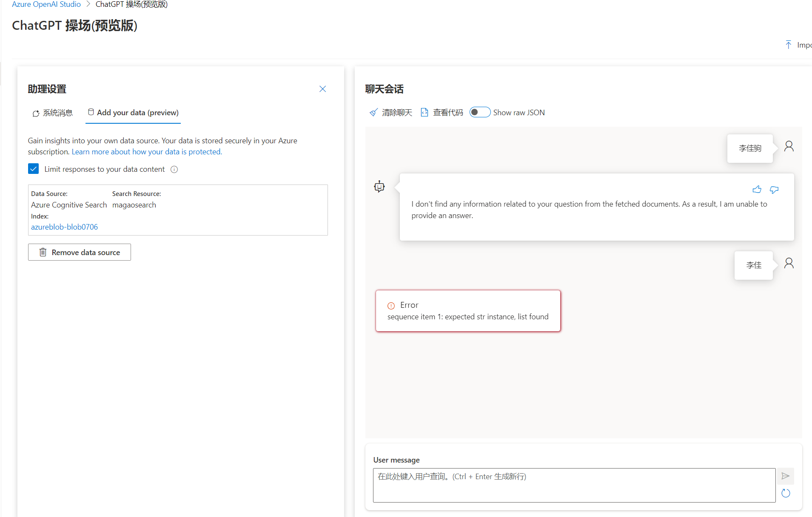Give thumbs up to the assistant reply
812x517 pixels.
[x=757, y=190]
